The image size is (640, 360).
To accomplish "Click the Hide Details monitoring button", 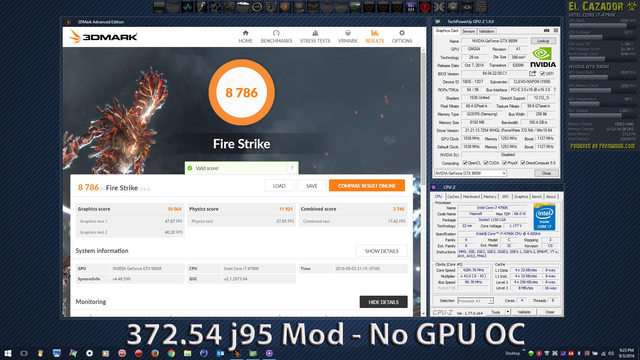I will point(383,302).
